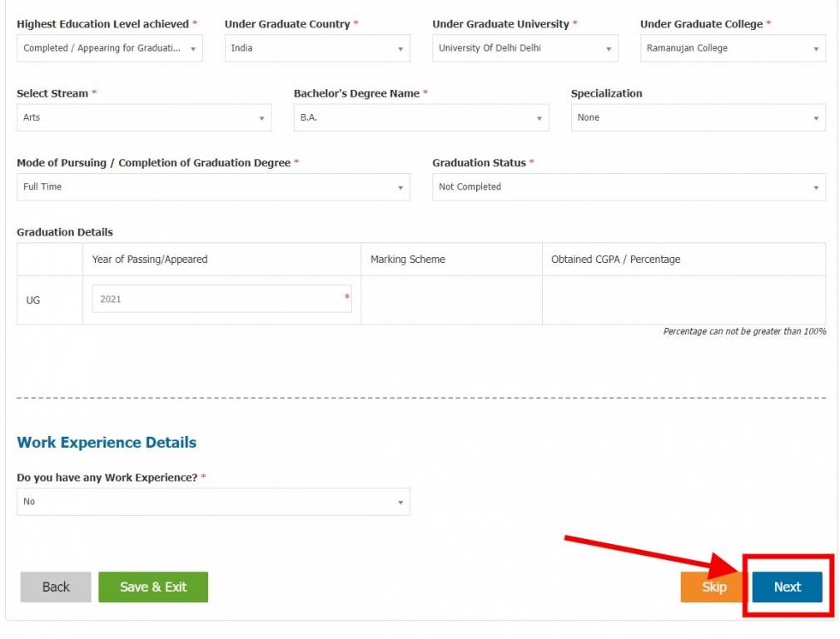The width and height of the screenshot is (840, 639).
Task: Open Highest Education Level achieved dropdown
Action: (109, 48)
